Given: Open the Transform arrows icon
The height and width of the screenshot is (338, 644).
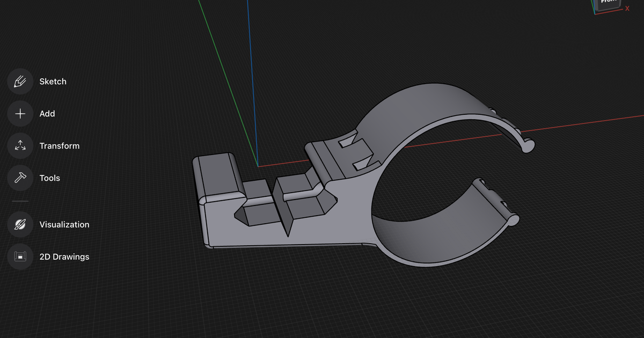Looking at the screenshot, I should pyautogui.click(x=20, y=145).
